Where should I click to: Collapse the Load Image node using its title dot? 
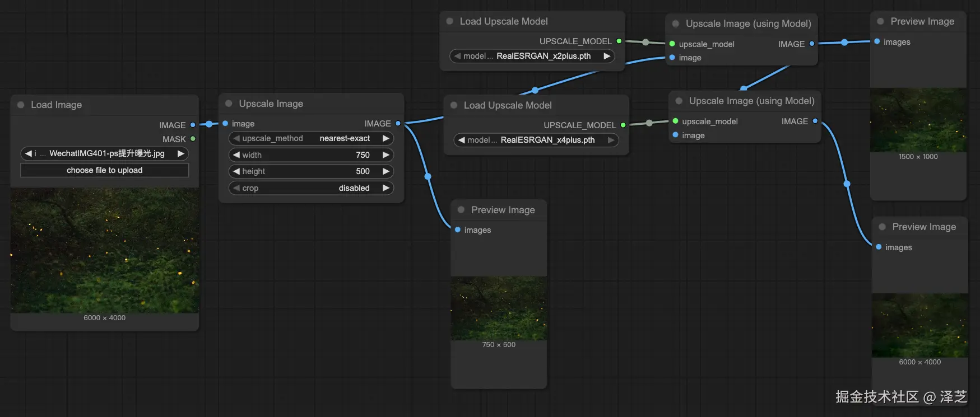(21, 105)
